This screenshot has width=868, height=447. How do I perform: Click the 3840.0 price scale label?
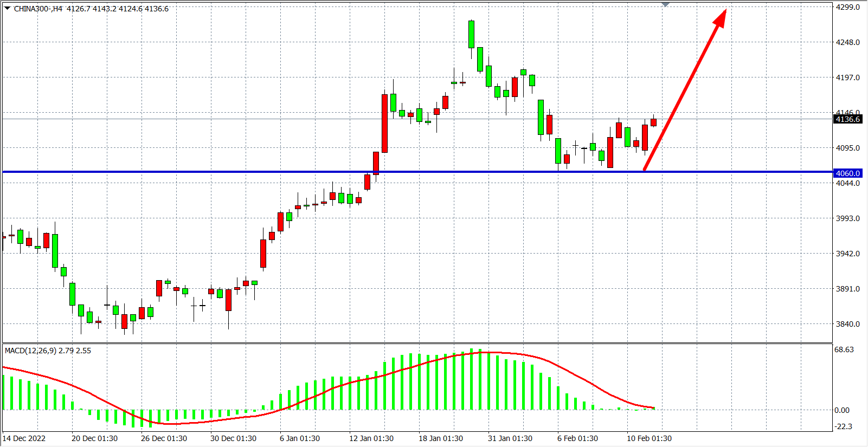click(847, 324)
